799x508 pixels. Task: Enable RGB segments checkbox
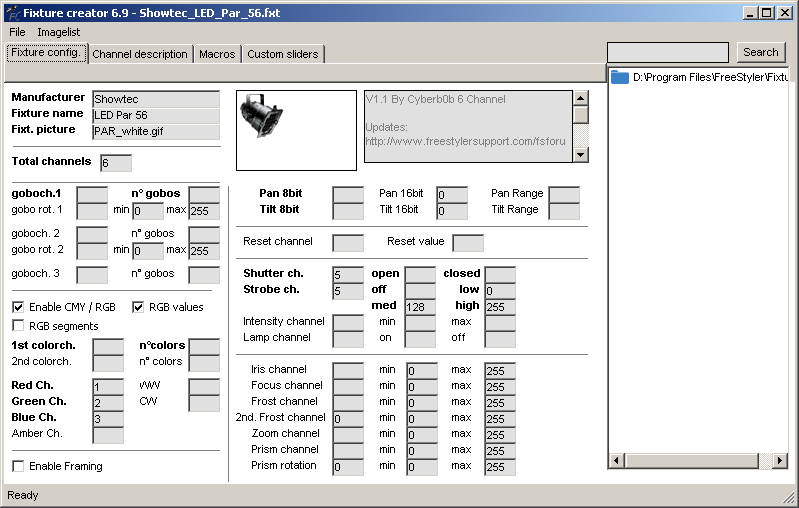[x=18, y=326]
